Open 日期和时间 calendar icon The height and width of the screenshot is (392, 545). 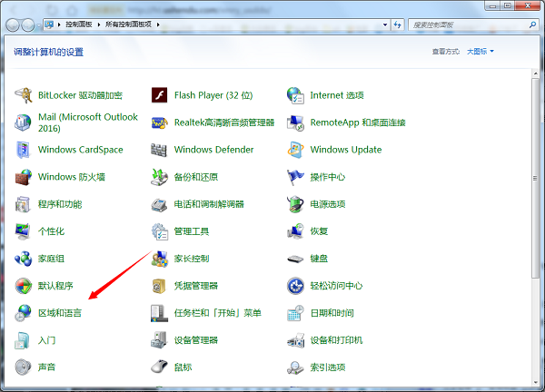click(x=295, y=313)
